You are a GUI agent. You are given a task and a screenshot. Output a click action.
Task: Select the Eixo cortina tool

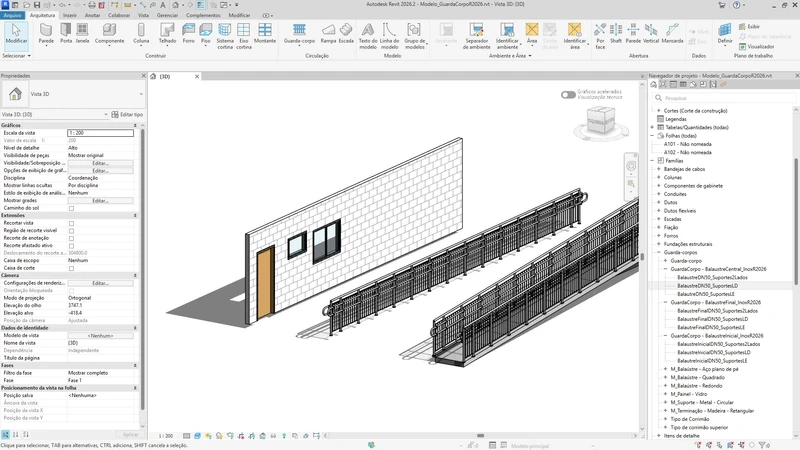tap(244, 36)
